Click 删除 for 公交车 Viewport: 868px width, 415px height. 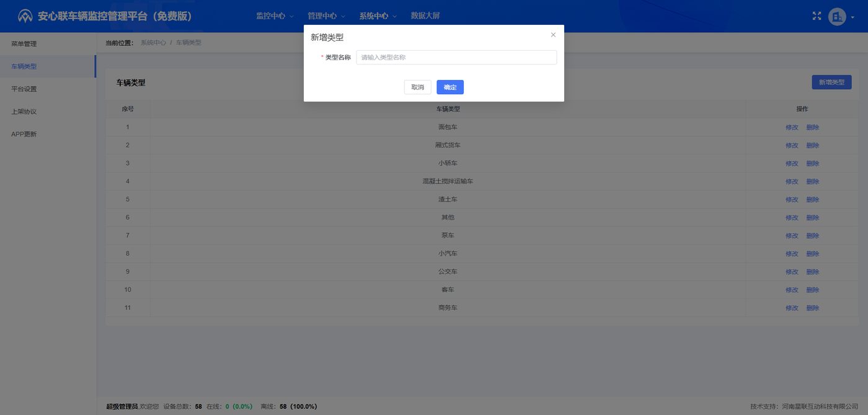[813, 272]
